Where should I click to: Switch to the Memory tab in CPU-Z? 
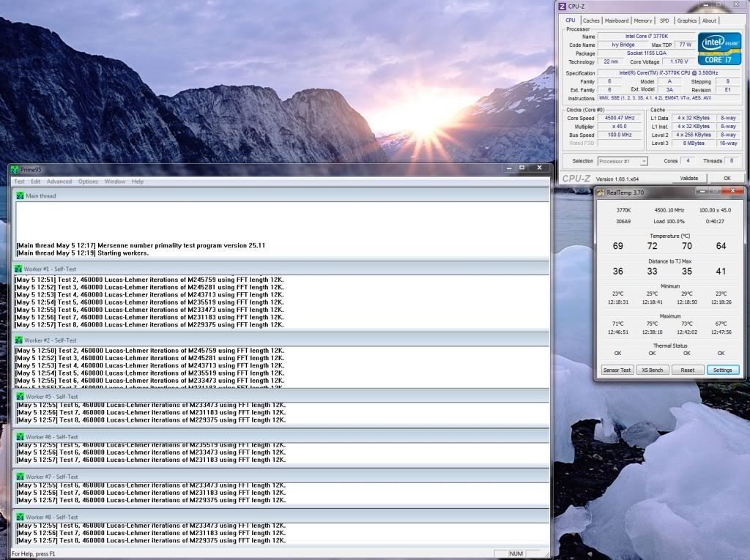pyautogui.click(x=643, y=20)
